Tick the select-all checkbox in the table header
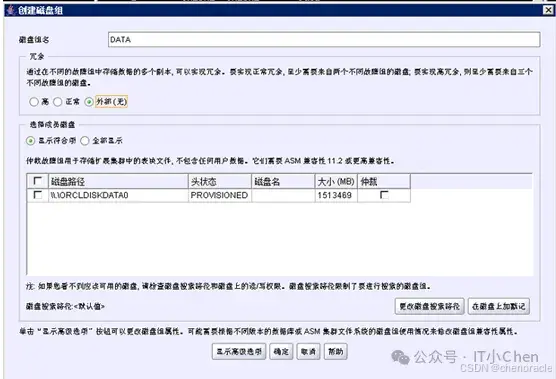The image size is (556, 379). click(38, 181)
